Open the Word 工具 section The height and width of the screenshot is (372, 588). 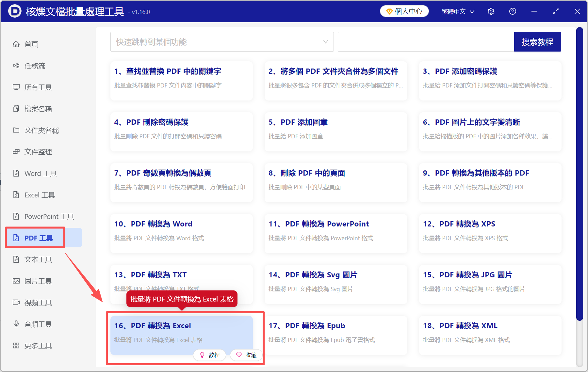pyautogui.click(x=40, y=173)
